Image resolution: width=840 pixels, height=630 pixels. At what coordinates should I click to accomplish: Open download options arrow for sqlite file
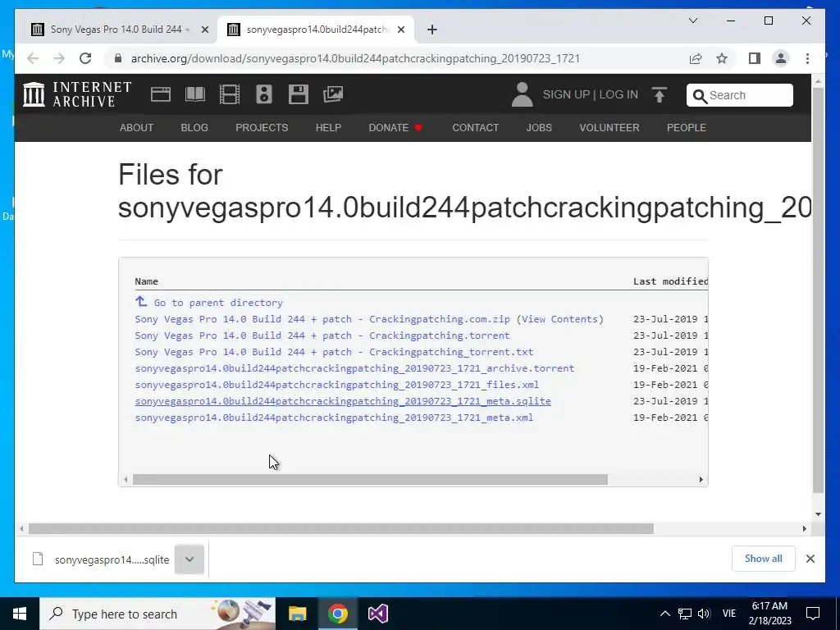(189, 559)
